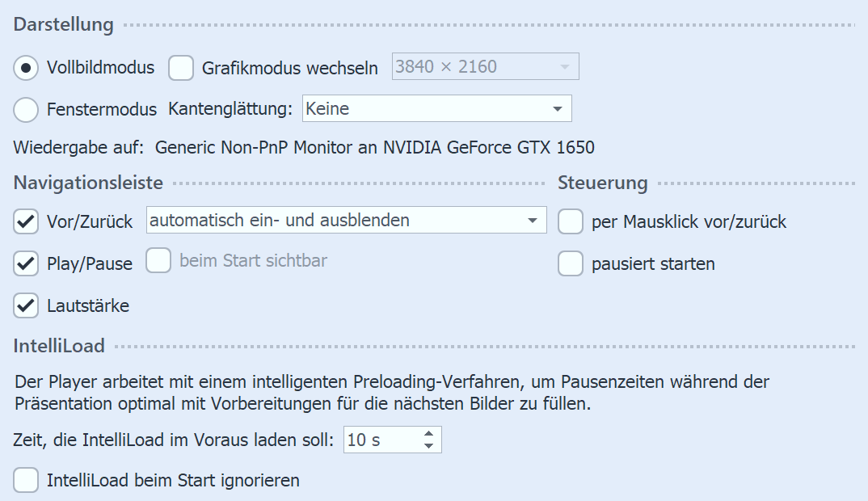The image size is (868, 501).
Task: Click the IntelliLoad section header
Action: 57,345
